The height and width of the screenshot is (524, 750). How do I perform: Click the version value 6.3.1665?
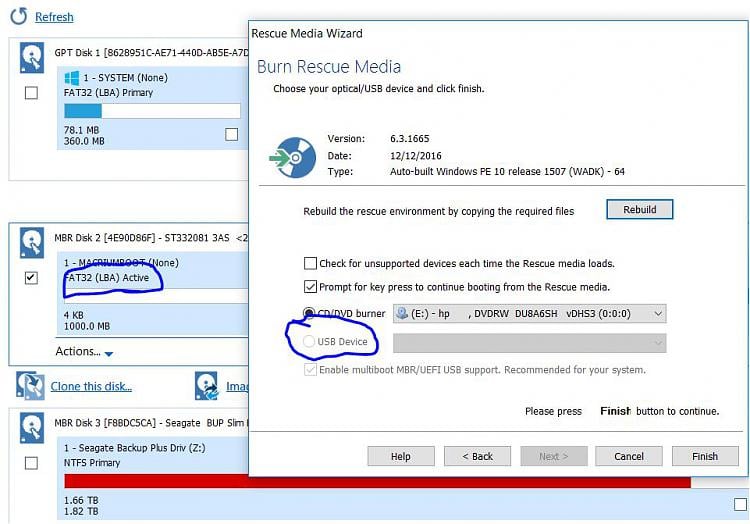(x=410, y=139)
